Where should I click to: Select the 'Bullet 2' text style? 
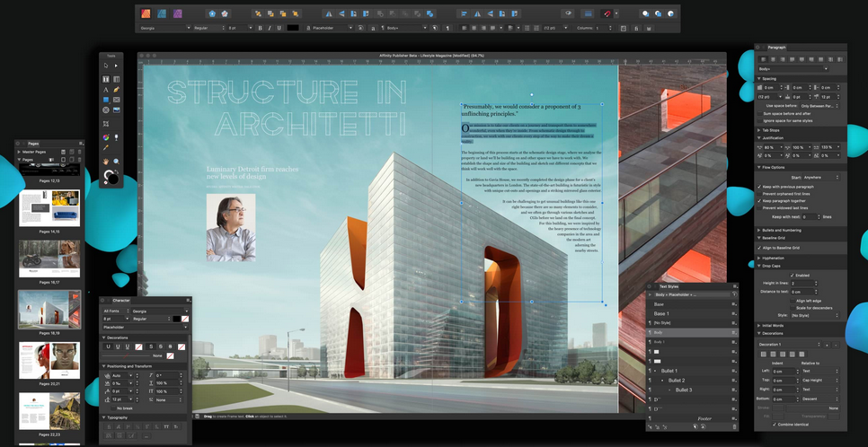(x=692, y=381)
